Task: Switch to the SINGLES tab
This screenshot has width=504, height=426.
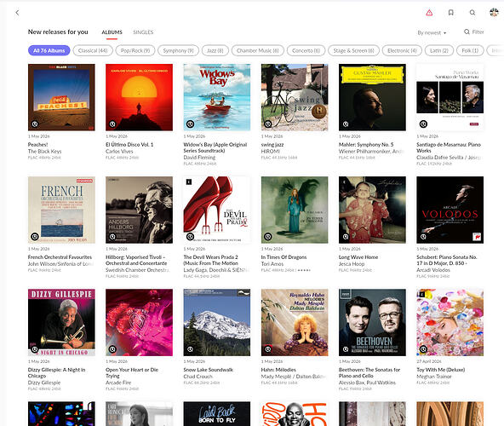Action: (143, 32)
